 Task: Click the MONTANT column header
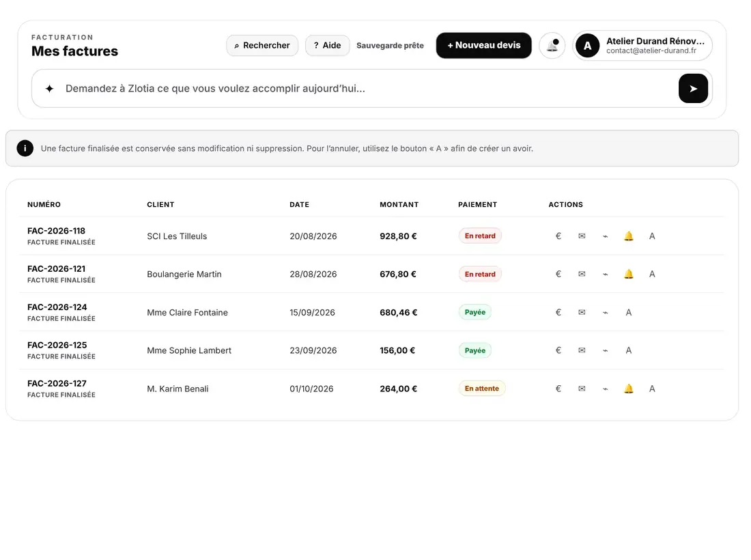399,205
